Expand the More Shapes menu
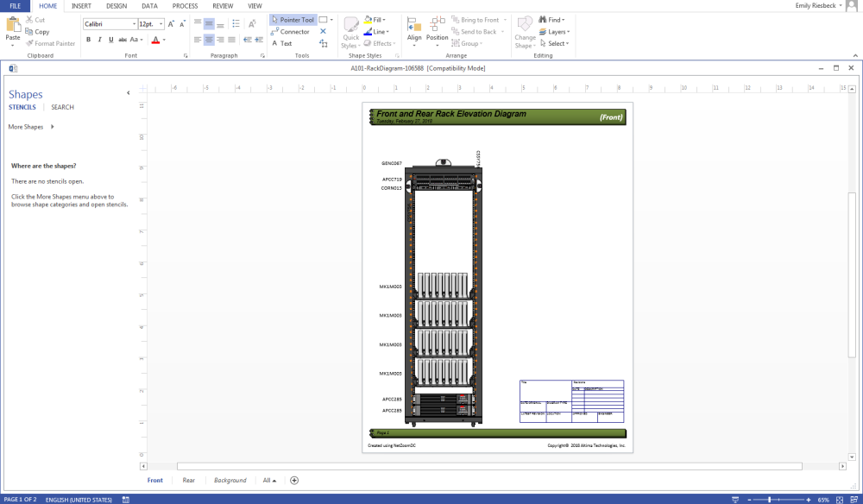The width and height of the screenshot is (863, 504). pyautogui.click(x=26, y=126)
